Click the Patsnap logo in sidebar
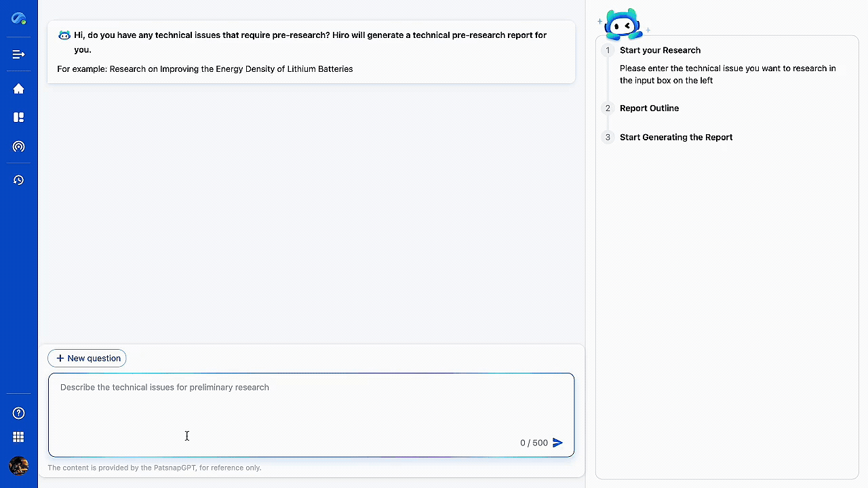Image resolution: width=868 pixels, height=488 pixels. click(x=18, y=19)
